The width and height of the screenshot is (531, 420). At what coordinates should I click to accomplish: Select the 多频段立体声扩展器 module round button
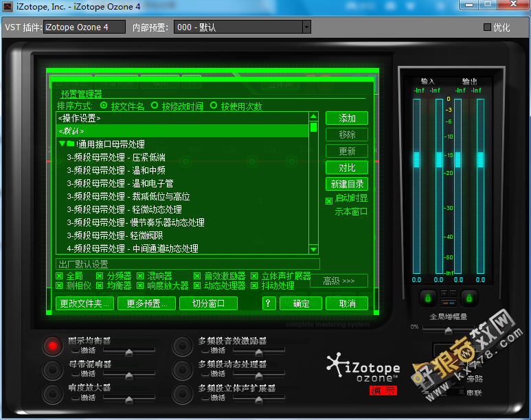coord(183,394)
